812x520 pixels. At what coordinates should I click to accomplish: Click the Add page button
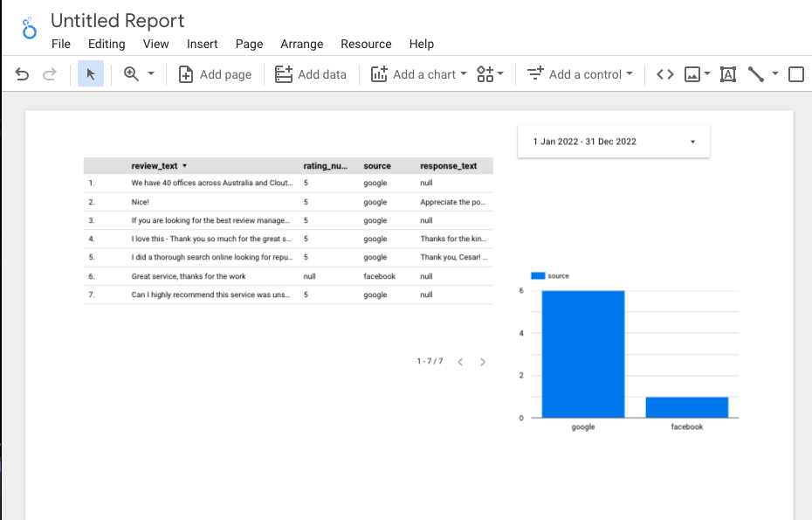point(215,74)
